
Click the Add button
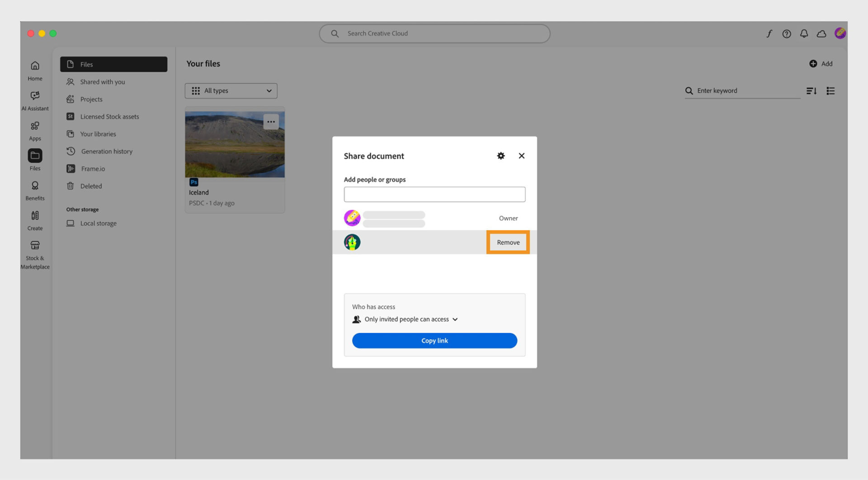tap(821, 64)
